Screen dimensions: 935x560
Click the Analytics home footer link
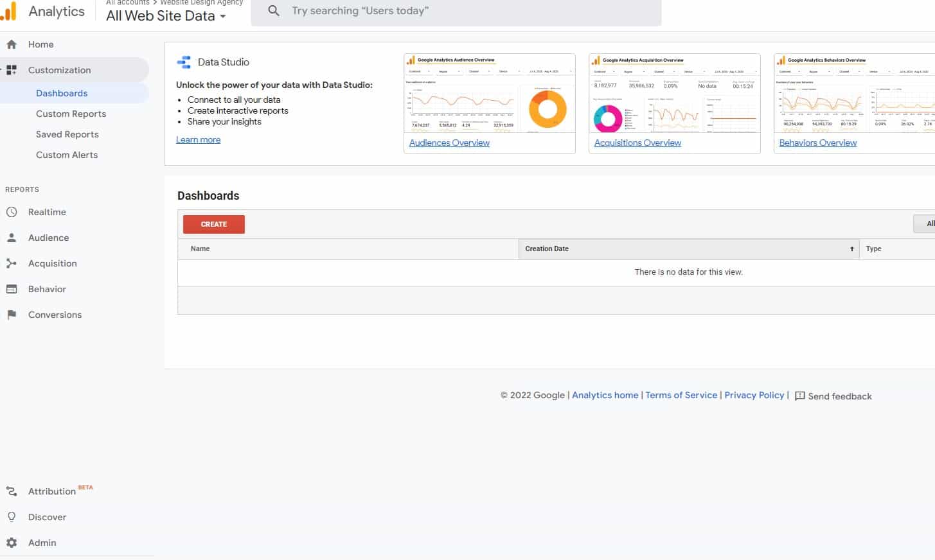pos(605,395)
